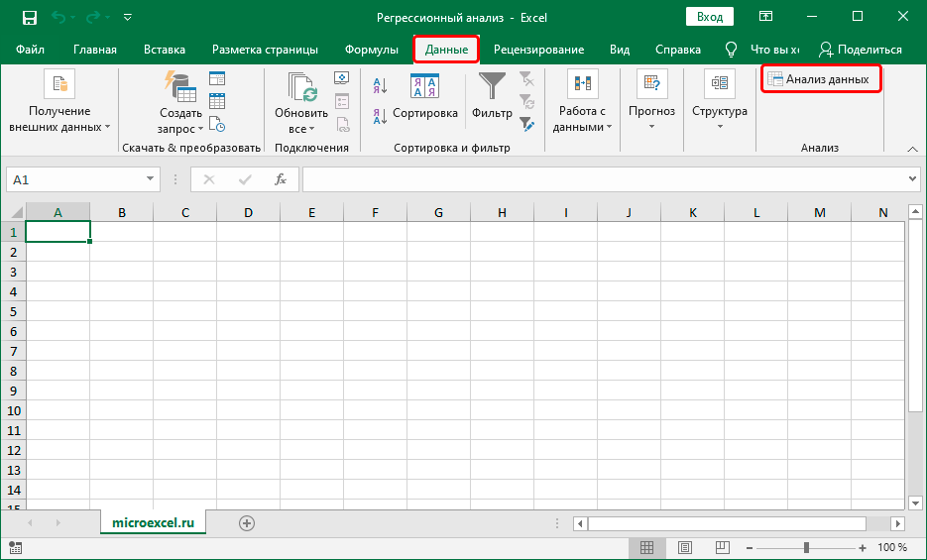Click the Data Analysis (Анализ данных) button
The height and width of the screenshot is (560, 927).
tap(820, 79)
